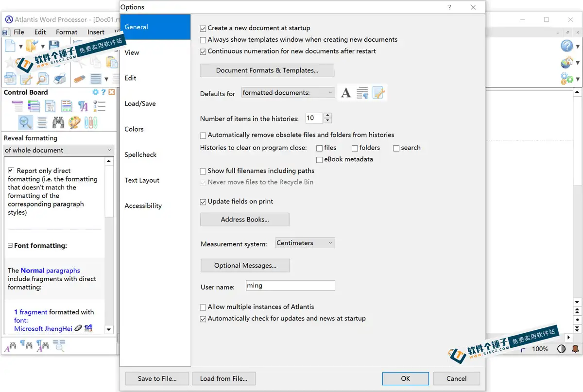Enable 'Show full filenames including paths'
This screenshot has width=583, height=392.
coord(203,171)
